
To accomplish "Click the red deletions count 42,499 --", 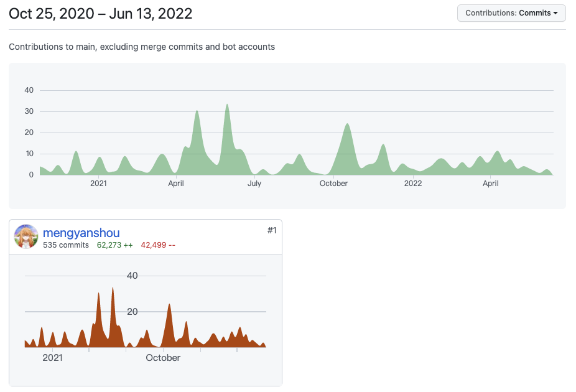I will (x=157, y=245).
